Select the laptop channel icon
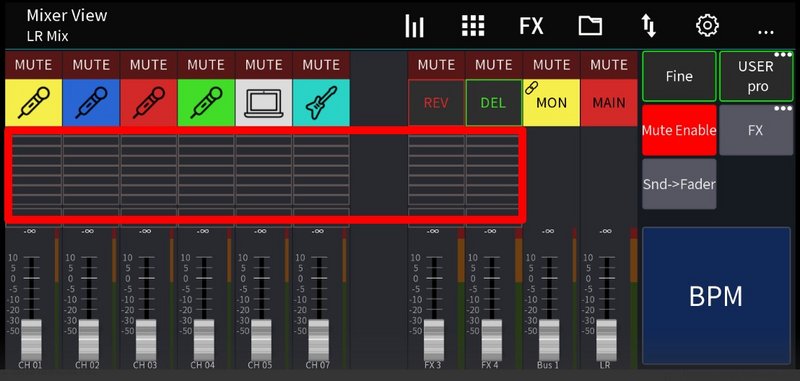This screenshot has width=800, height=381. coord(264,103)
